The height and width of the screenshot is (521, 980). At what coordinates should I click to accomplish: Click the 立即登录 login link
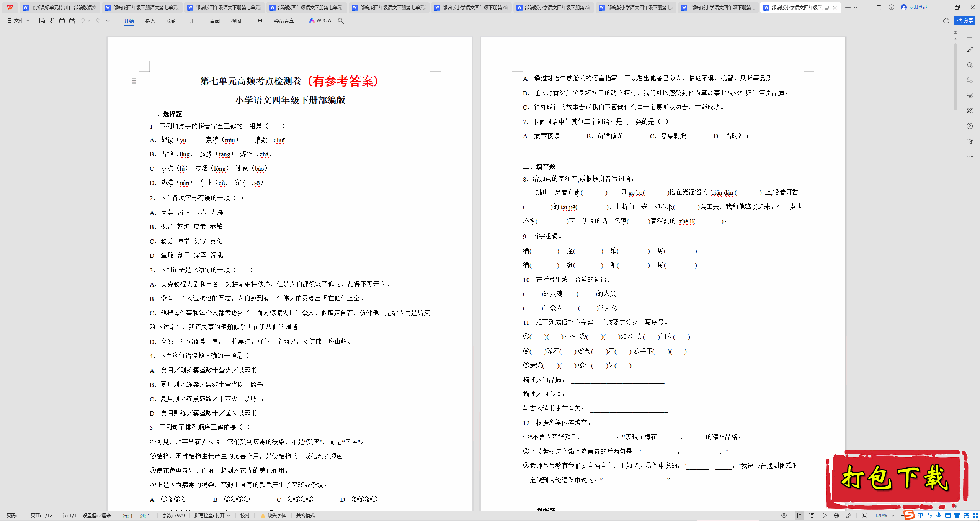tap(914, 7)
